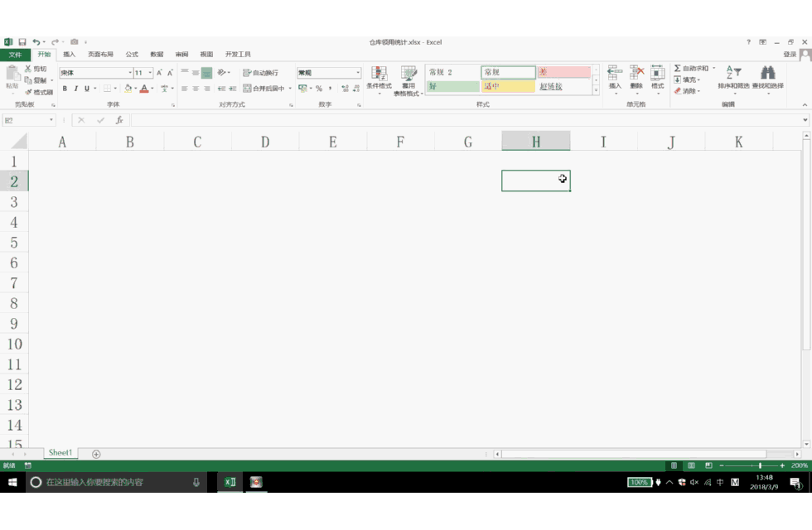Open the font size dropdown showing 11
Viewport: 812px width, 530px height.
point(150,73)
